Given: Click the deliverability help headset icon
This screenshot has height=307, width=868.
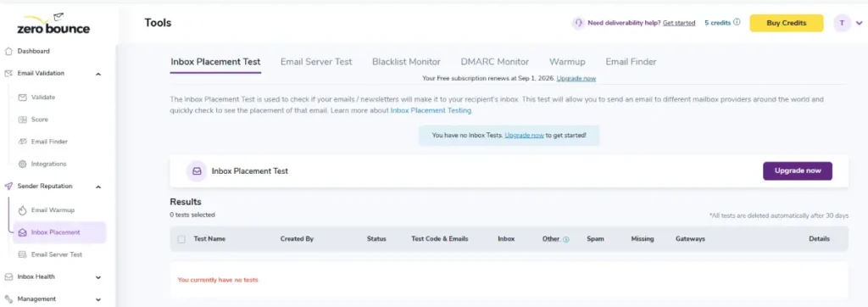Looking at the screenshot, I should pyautogui.click(x=578, y=23).
